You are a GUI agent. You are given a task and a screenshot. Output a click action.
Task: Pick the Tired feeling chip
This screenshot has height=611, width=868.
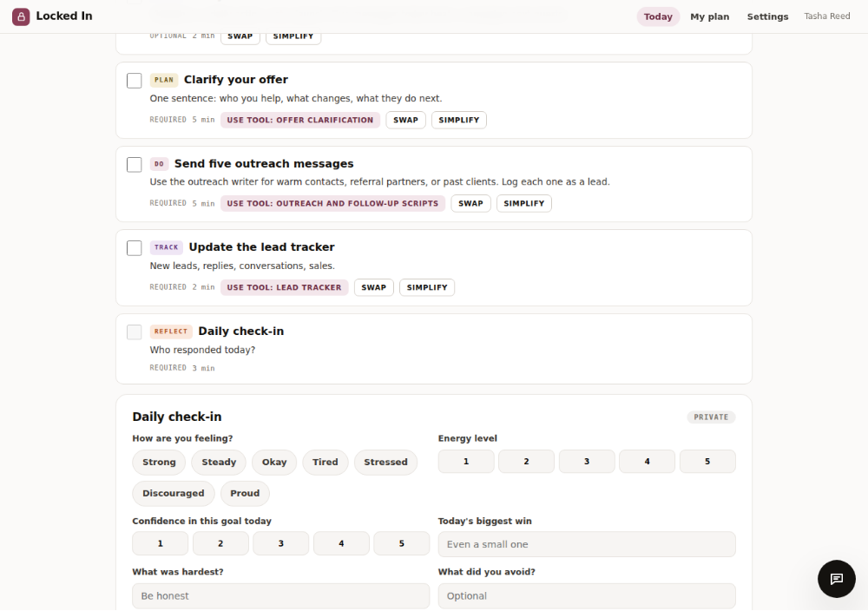click(325, 462)
